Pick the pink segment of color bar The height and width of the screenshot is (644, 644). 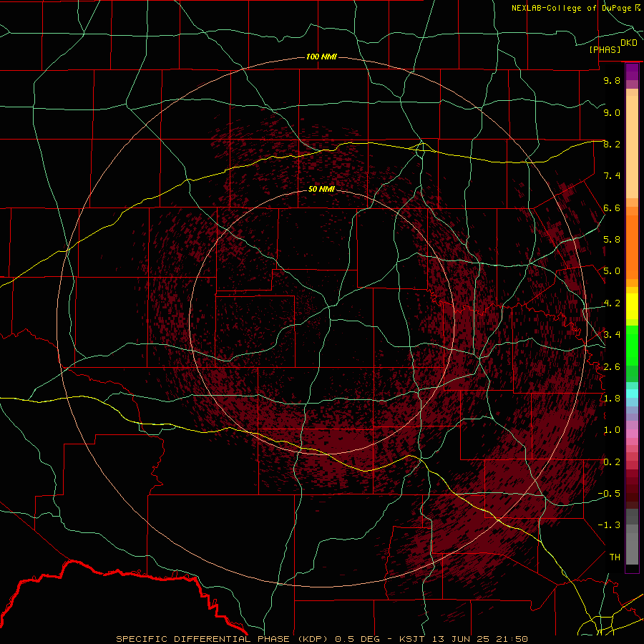(x=632, y=434)
